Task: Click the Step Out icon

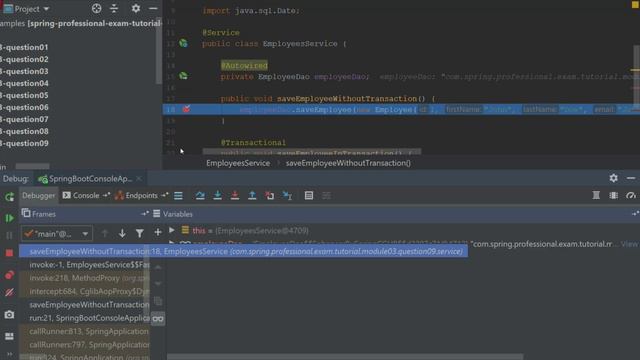Action: [252, 196]
